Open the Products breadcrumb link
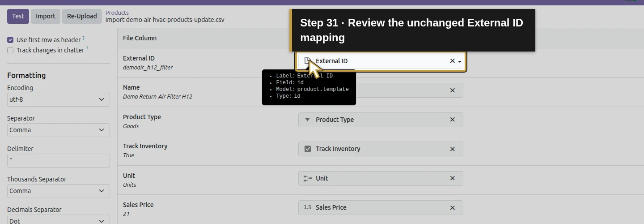 point(117,13)
